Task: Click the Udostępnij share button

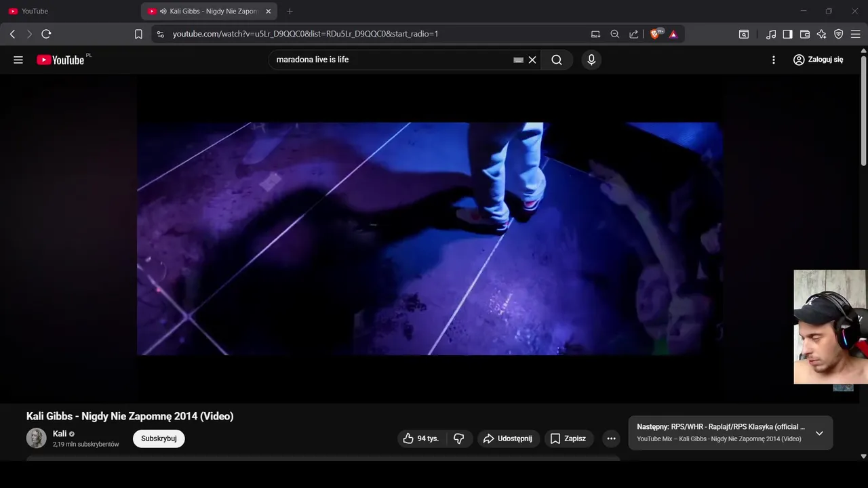Action: 509,439
